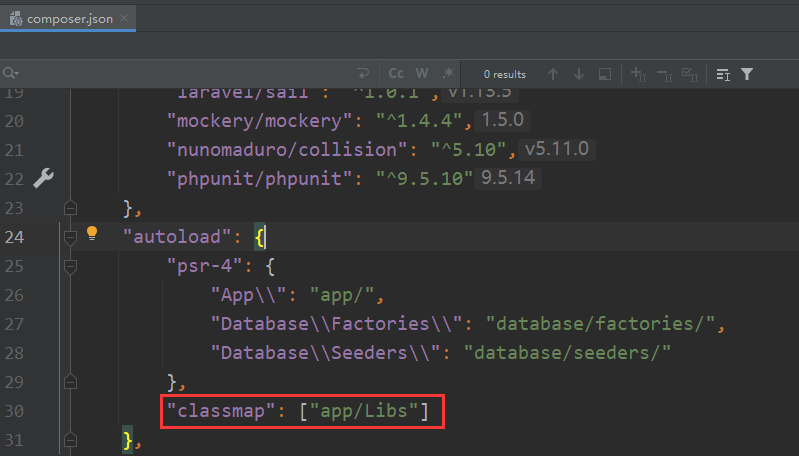Click "^1.4.4" version constraint
799x456 pixels.
point(420,121)
